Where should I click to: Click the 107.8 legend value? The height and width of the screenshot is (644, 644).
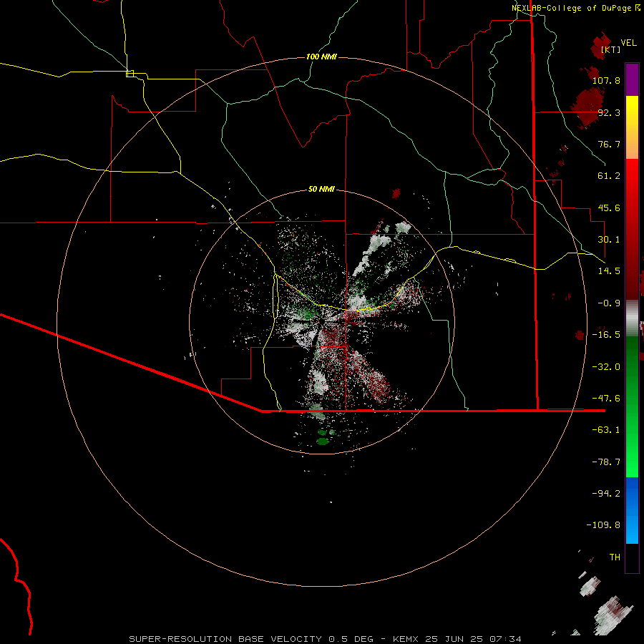click(606, 80)
